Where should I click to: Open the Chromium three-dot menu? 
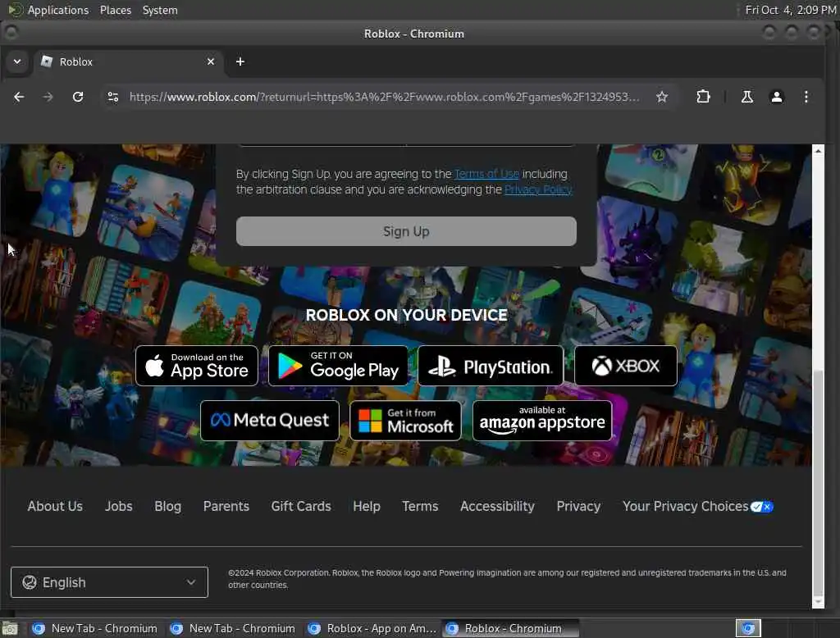[806, 97]
